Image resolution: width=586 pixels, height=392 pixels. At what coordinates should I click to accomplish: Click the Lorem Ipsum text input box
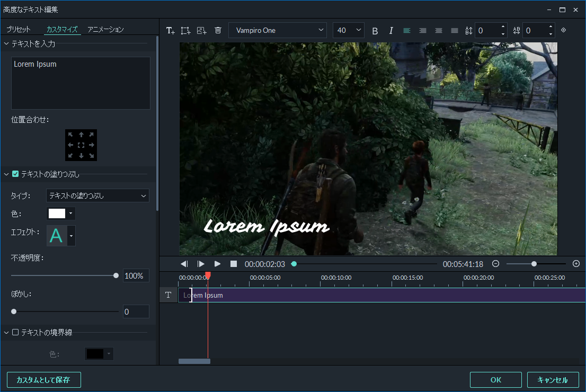pyautogui.click(x=81, y=83)
